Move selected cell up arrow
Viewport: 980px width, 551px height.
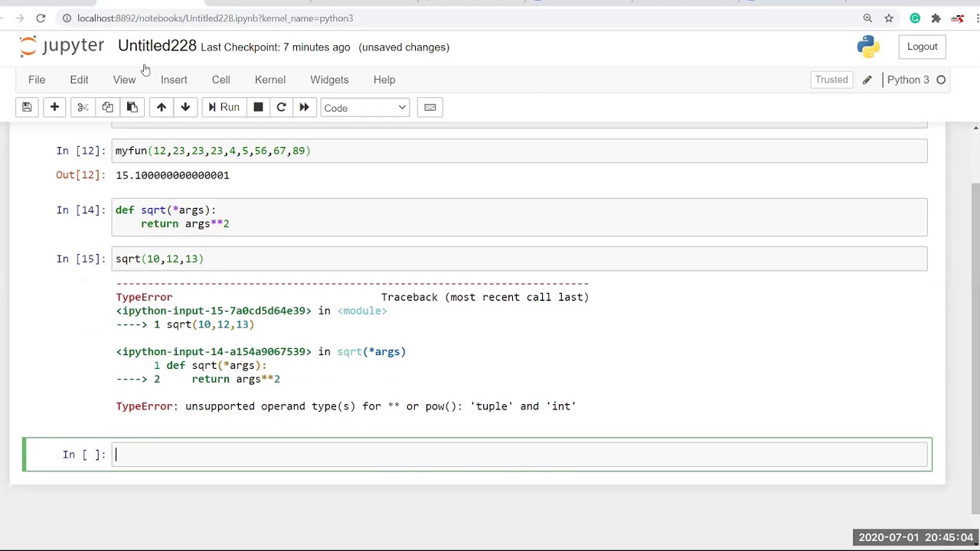tap(161, 107)
